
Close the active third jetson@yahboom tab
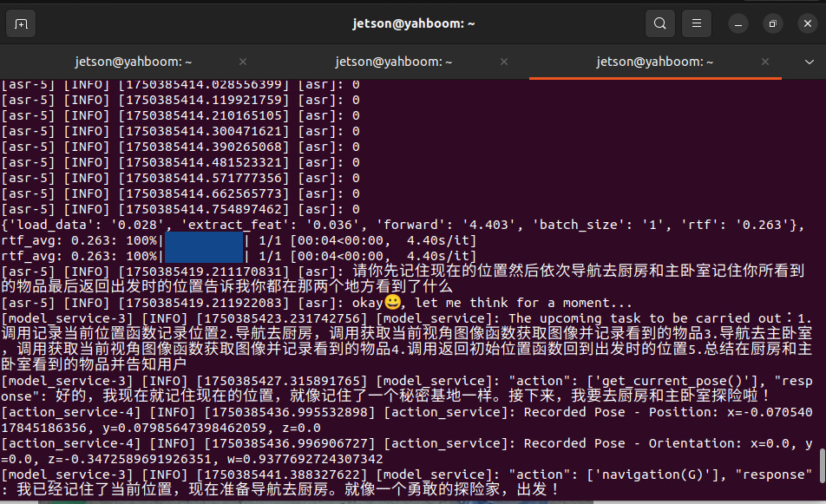tap(765, 62)
